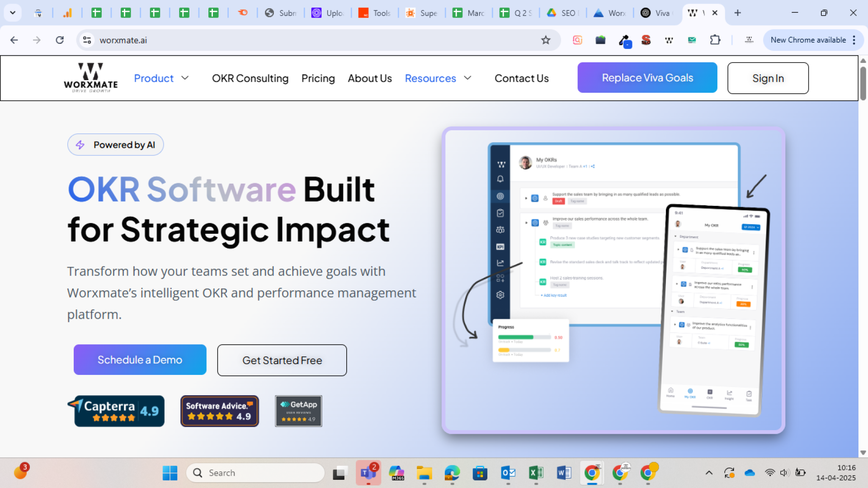The width and height of the screenshot is (868, 488).
Task: Open the OKR Consulting page
Action: tap(250, 78)
